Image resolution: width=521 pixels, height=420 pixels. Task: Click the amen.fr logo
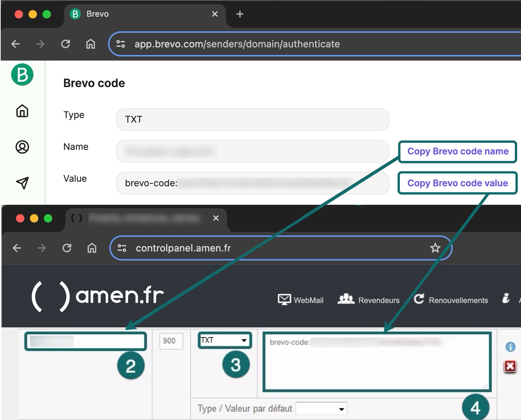[98, 296]
